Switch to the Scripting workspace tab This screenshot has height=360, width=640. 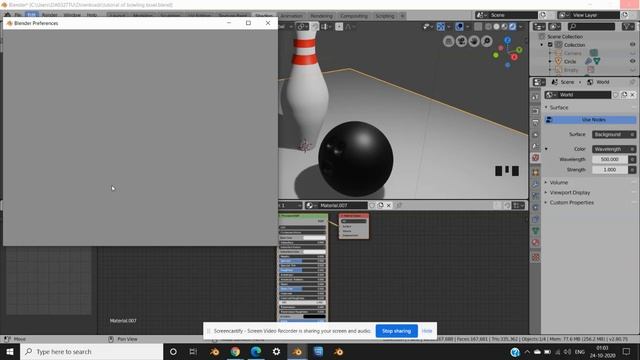pyautogui.click(x=385, y=16)
